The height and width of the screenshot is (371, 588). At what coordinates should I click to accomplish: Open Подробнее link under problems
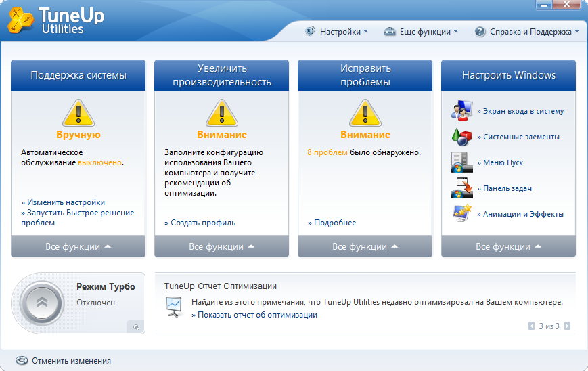tap(332, 223)
